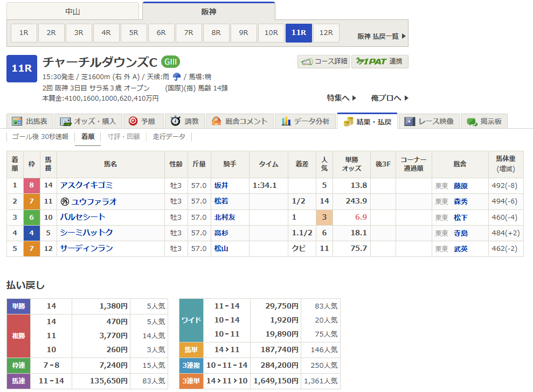The image size is (533, 392).
Task: Select the 5R race button
Action: coord(133,33)
